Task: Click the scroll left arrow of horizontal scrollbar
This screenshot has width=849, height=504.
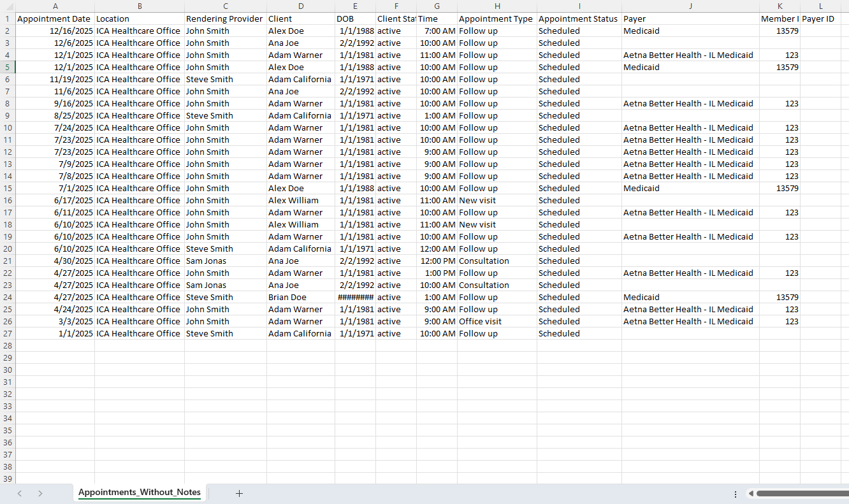Action: pos(751,493)
